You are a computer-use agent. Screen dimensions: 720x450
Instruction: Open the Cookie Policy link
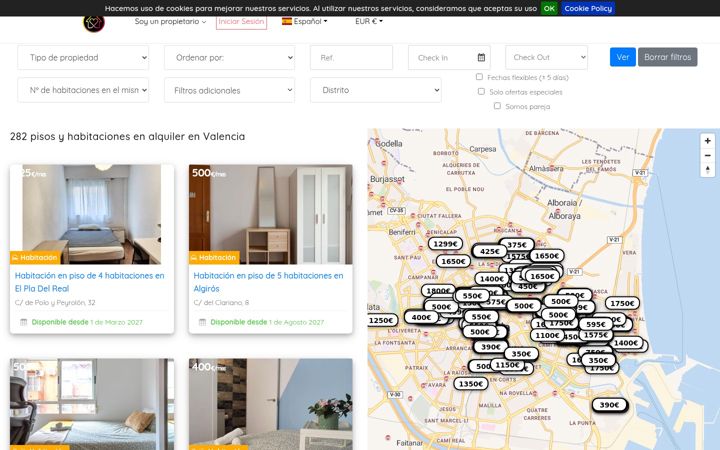pos(588,8)
